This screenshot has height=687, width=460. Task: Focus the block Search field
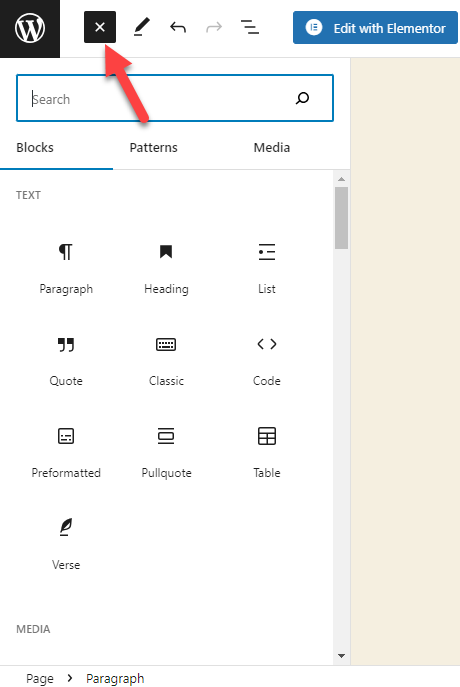(x=175, y=98)
